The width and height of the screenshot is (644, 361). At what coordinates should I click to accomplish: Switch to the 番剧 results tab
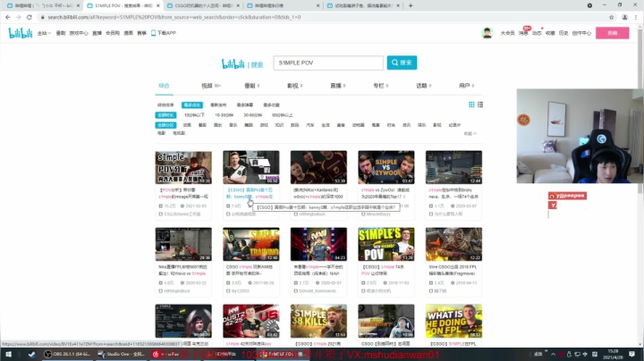[x=251, y=85]
